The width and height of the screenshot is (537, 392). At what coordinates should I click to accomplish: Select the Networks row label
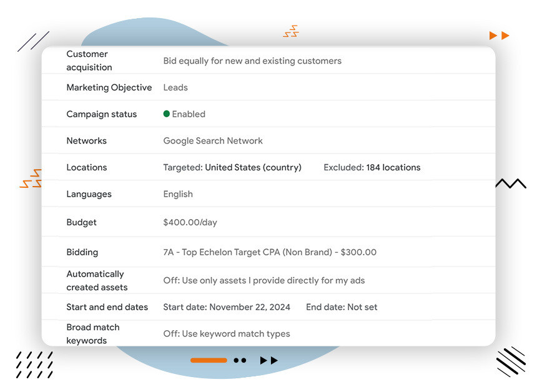pos(86,140)
